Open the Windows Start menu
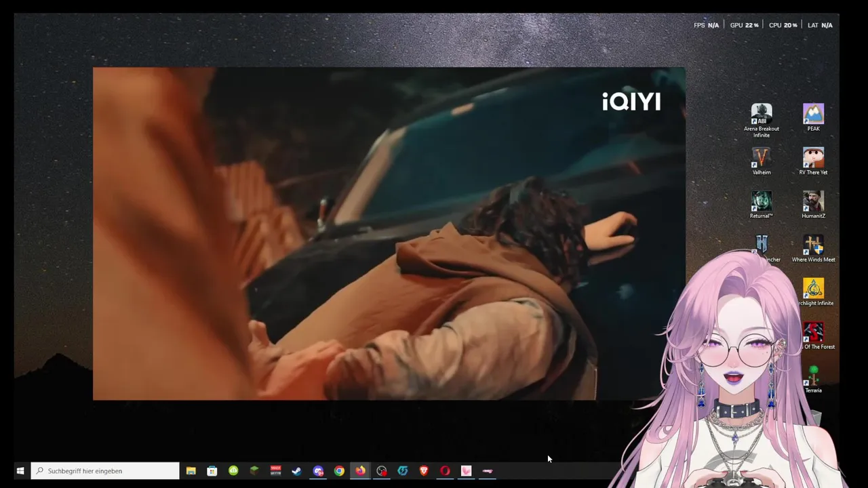868x488 pixels. point(20,471)
